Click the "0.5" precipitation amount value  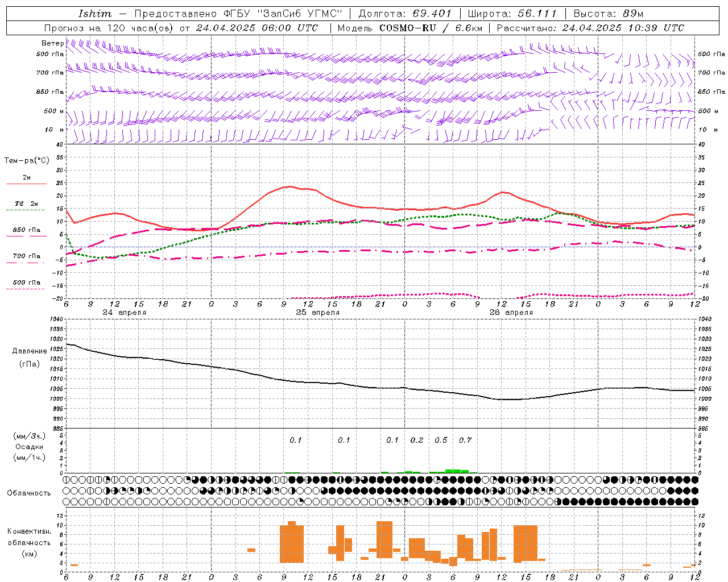pos(441,440)
